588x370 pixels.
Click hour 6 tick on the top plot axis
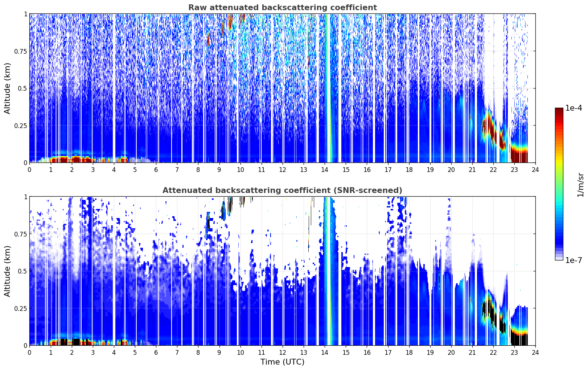click(156, 169)
